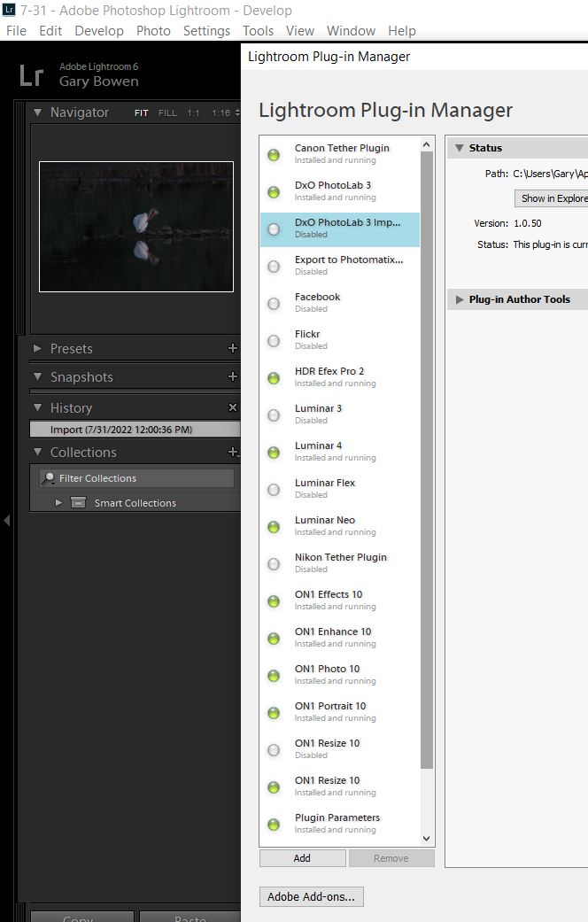Clear History using the X icon
The image size is (588, 922).
click(x=233, y=408)
